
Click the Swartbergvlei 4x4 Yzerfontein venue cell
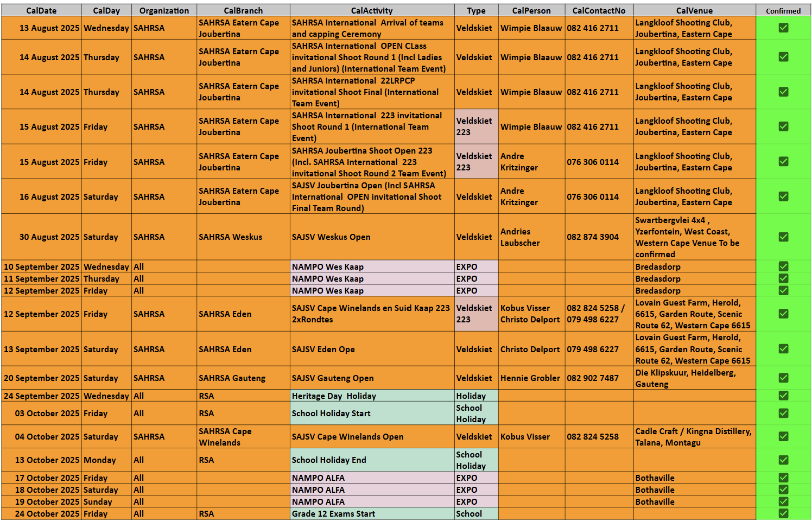coord(695,237)
